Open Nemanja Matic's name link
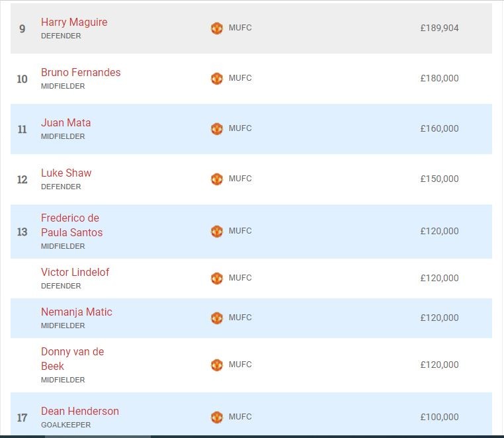The image size is (504, 438). click(77, 312)
